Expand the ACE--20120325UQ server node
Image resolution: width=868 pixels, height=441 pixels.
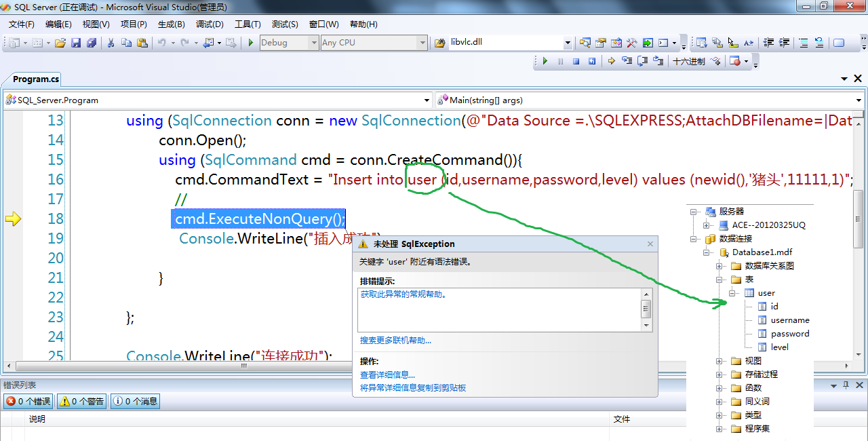coord(707,225)
